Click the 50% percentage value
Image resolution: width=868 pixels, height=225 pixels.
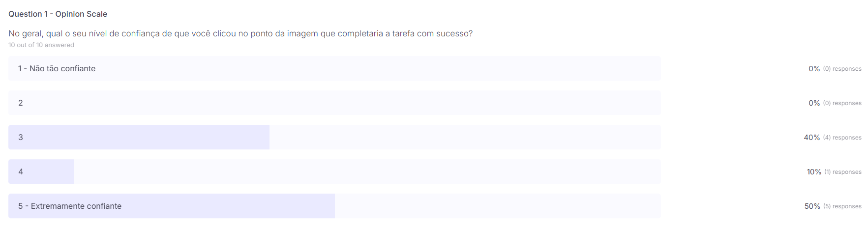point(812,206)
